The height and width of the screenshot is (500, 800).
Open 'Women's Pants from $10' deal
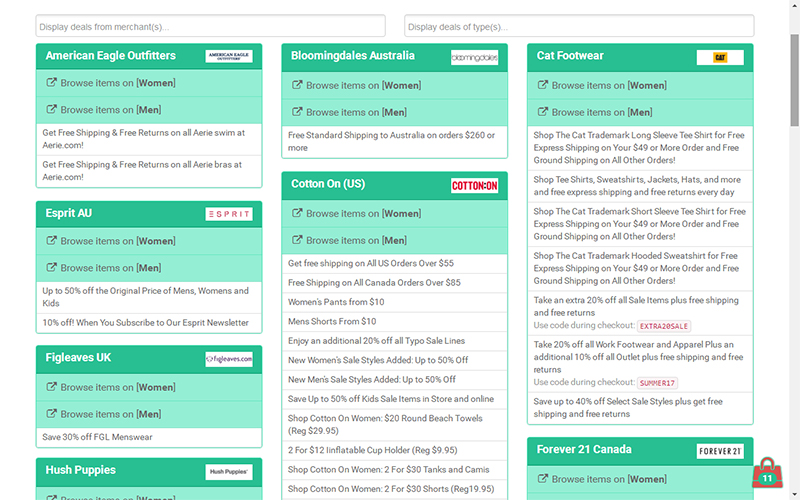coord(394,302)
